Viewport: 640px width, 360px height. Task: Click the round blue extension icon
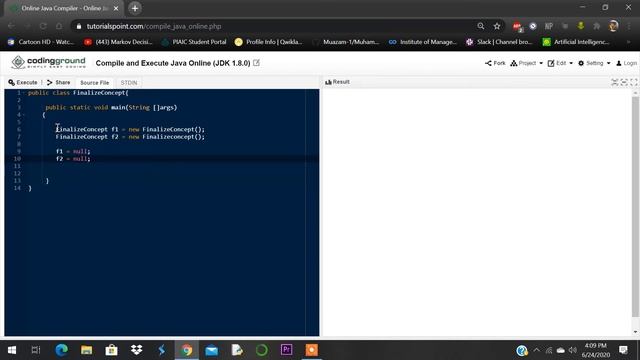pyautogui.click(x=533, y=26)
